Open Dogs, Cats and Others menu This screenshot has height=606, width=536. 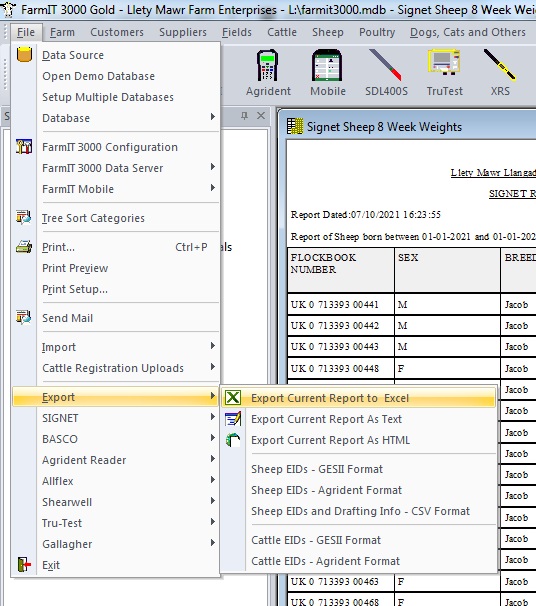[468, 32]
